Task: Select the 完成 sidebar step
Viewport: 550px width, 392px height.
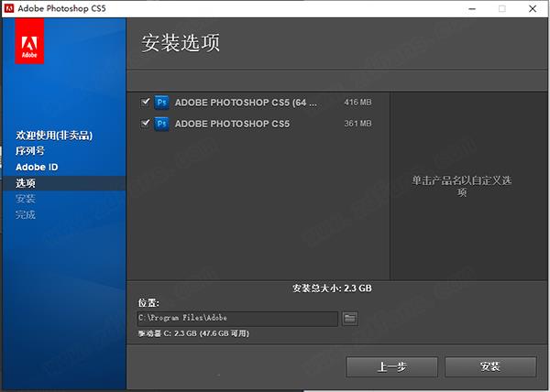Action: [x=26, y=214]
